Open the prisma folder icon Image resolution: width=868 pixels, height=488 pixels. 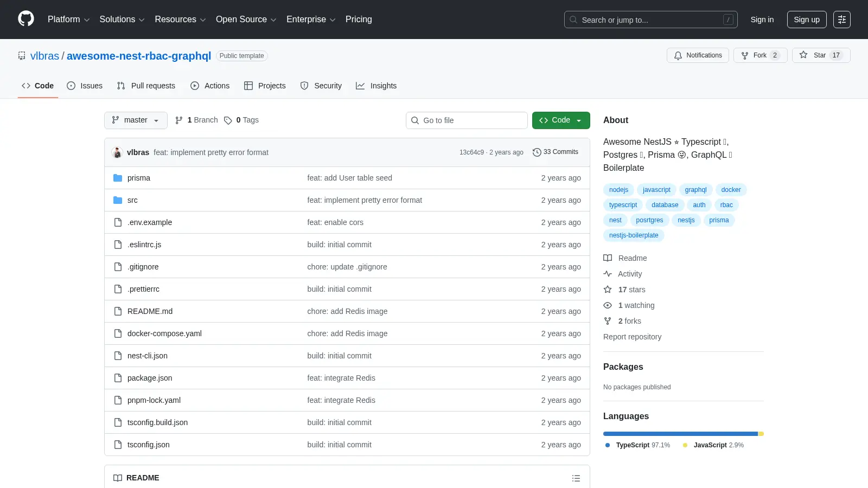click(x=118, y=178)
